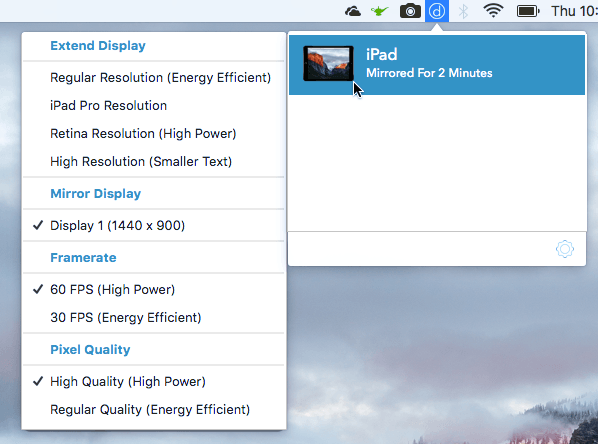Viewport: 598px width, 444px height.
Task: Click the green genie lamp menu bar icon
Action: (x=379, y=11)
